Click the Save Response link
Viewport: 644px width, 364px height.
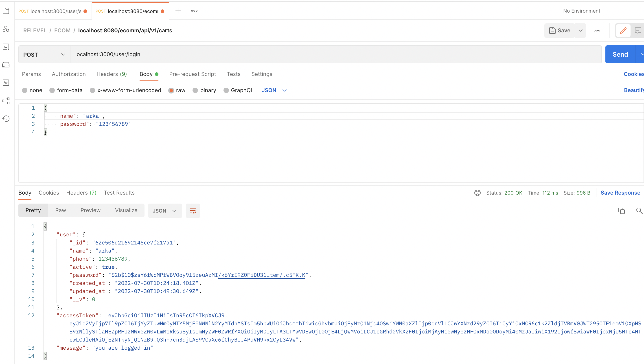point(620,193)
